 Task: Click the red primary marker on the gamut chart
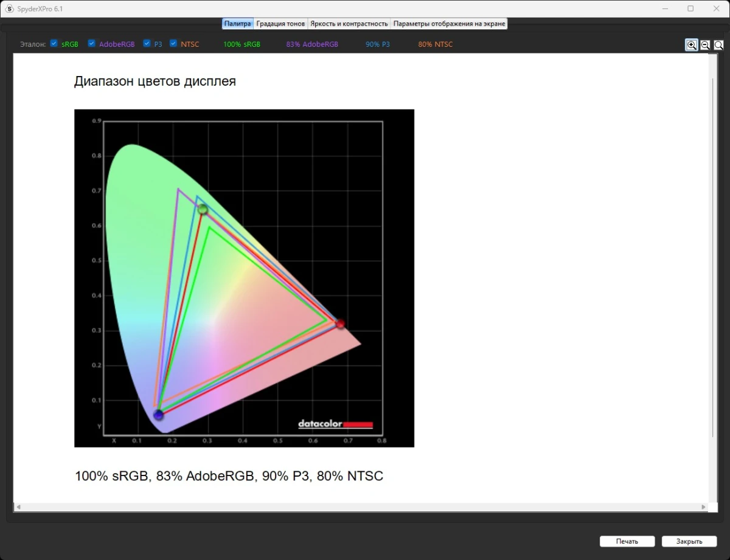(340, 324)
